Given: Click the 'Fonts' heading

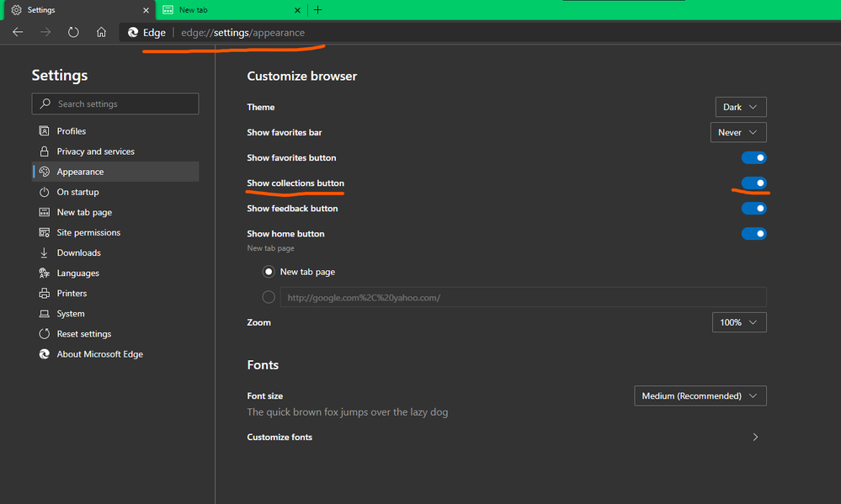Looking at the screenshot, I should pyautogui.click(x=263, y=364).
